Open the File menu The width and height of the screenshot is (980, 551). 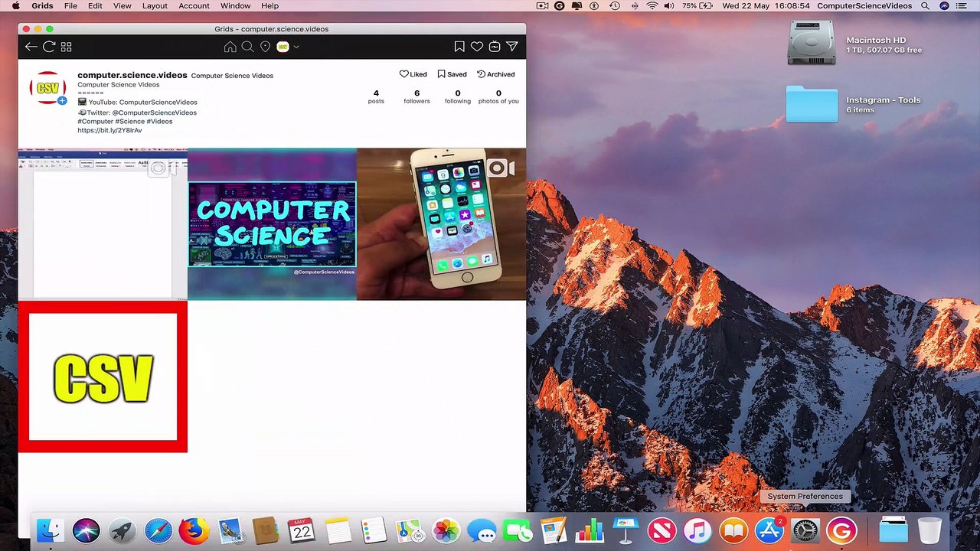pyautogui.click(x=70, y=6)
